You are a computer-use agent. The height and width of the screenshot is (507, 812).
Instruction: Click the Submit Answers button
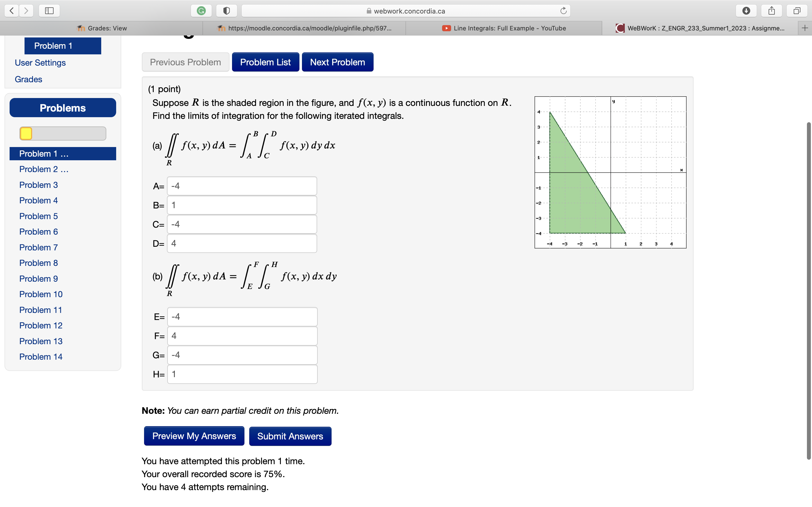click(290, 436)
